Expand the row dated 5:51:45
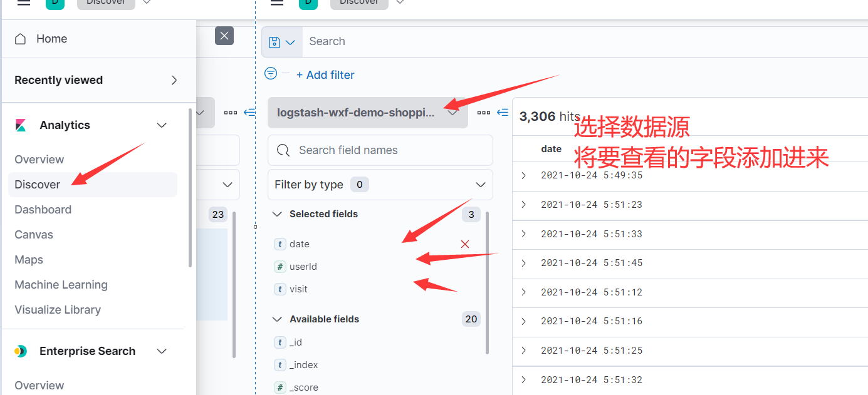 tap(524, 263)
